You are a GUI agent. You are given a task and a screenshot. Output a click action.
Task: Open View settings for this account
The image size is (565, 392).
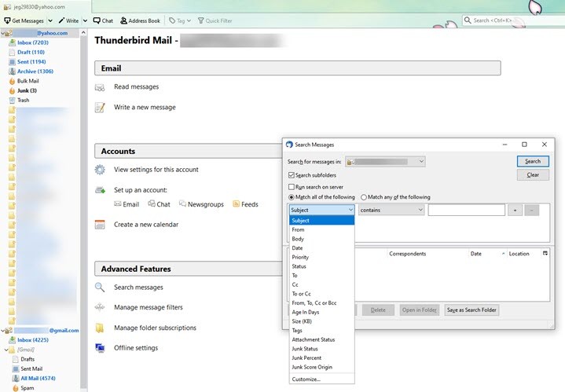[x=156, y=170]
